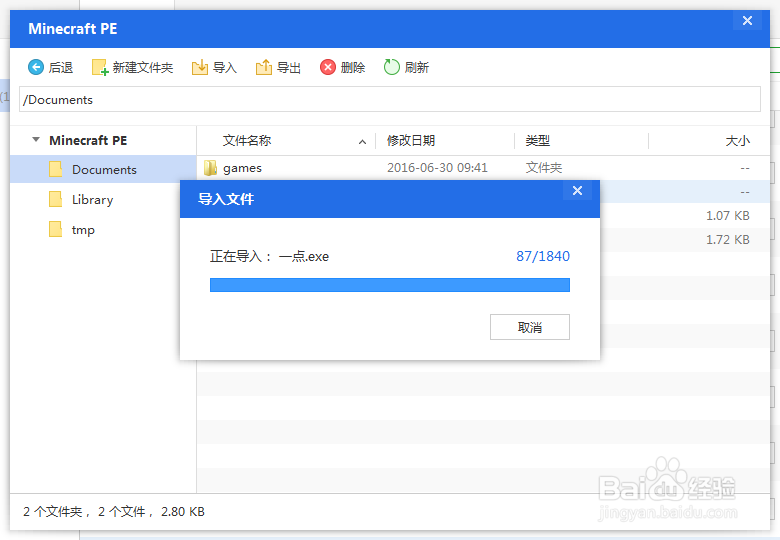Viewport: 780px width, 540px height.
Task: Select the games folder name
Action: [242, 168]
